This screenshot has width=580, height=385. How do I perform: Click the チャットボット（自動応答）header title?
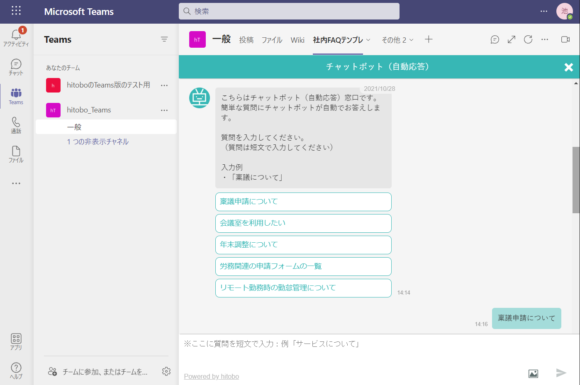click(x=377, y=67)
